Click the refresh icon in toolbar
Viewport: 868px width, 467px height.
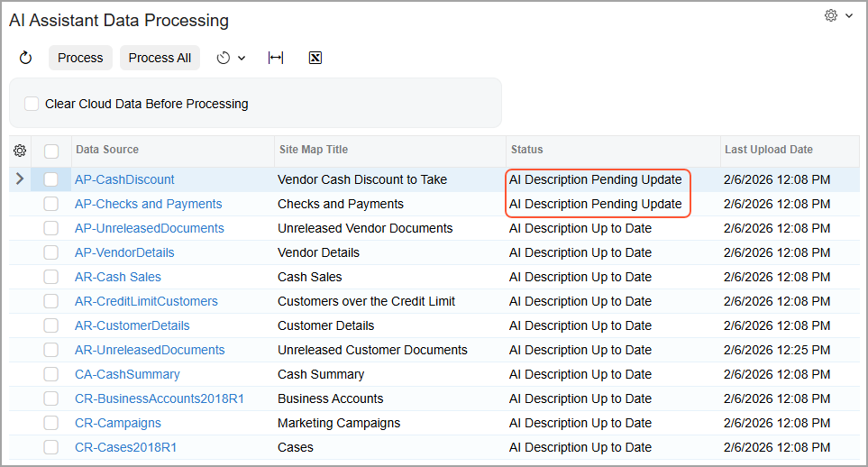[25, 58]
